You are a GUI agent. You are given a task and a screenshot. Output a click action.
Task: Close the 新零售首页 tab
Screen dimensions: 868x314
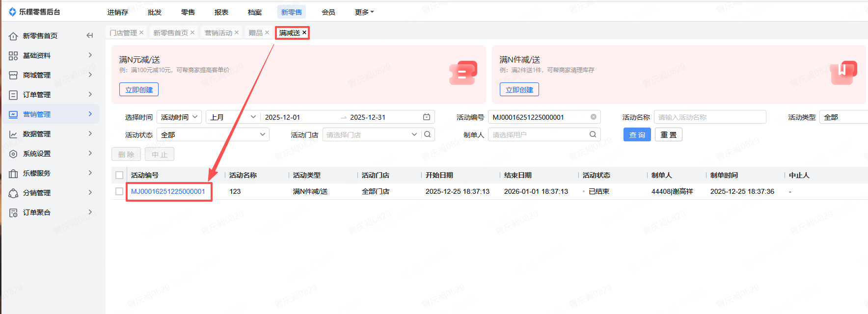[x=192, y=32]
